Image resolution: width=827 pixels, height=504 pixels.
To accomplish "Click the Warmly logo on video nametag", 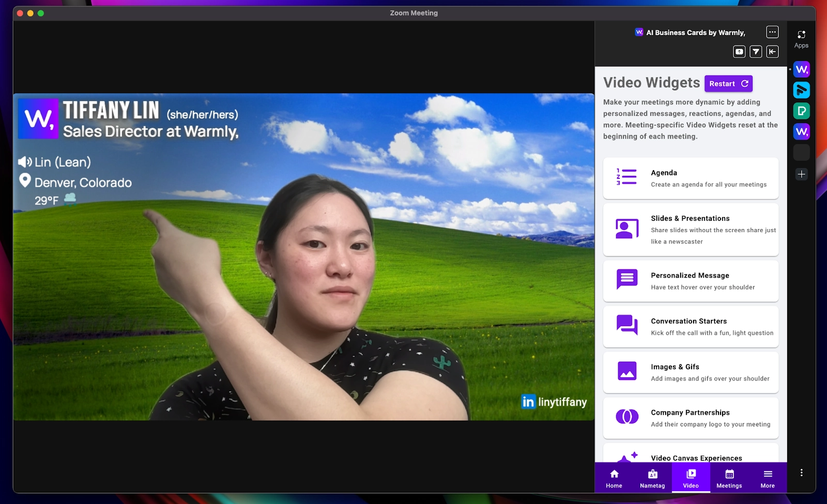I will (38, 119).
